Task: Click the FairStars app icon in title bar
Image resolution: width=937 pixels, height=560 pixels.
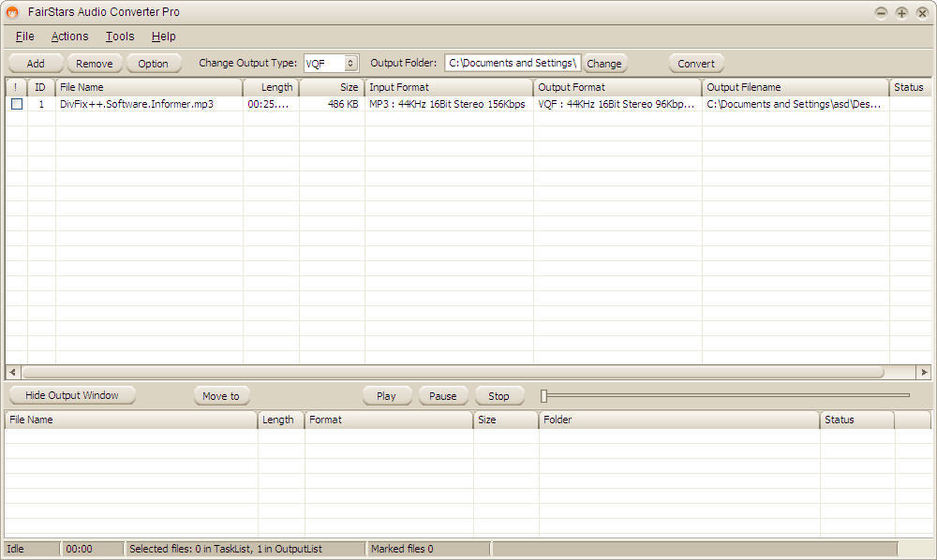Action: click(12, 12)
